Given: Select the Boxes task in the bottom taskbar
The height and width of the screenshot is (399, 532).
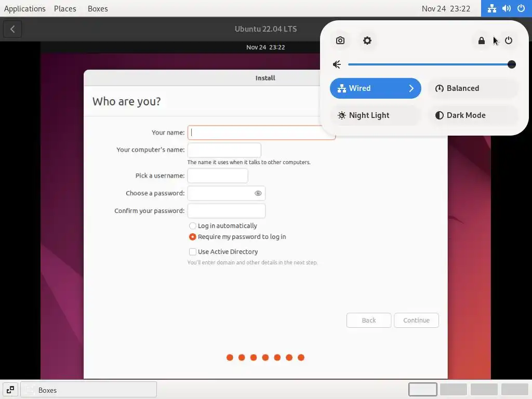Looking at the screenshot, I should (88, 390).
